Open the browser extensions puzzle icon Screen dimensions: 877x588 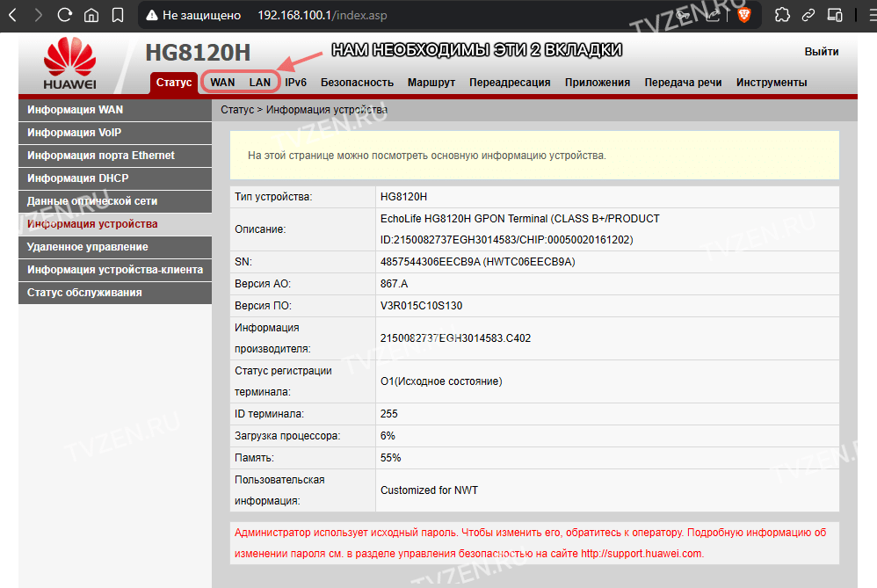point(782,15)
